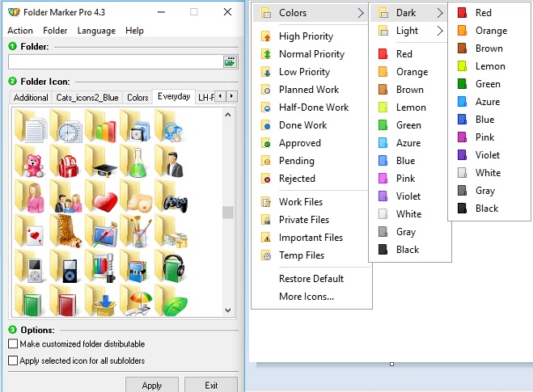Screen dimensions: 533x392
Task: Switch to the Additional tab
Action: point(31,98)
